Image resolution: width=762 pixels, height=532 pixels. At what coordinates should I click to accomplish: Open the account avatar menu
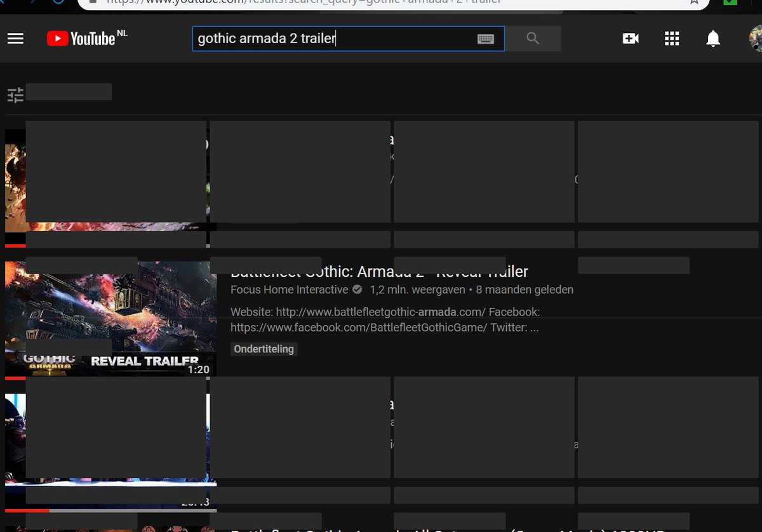click(756, 39)
